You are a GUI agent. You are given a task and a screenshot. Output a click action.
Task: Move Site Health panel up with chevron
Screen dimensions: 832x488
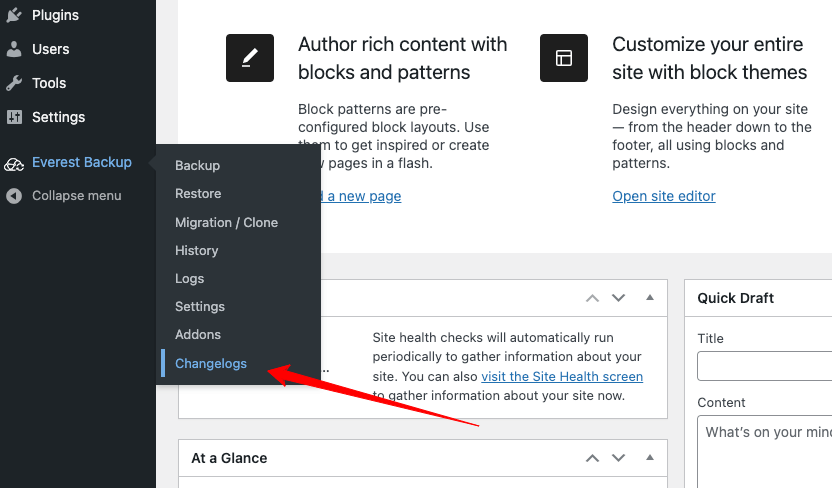593,298
